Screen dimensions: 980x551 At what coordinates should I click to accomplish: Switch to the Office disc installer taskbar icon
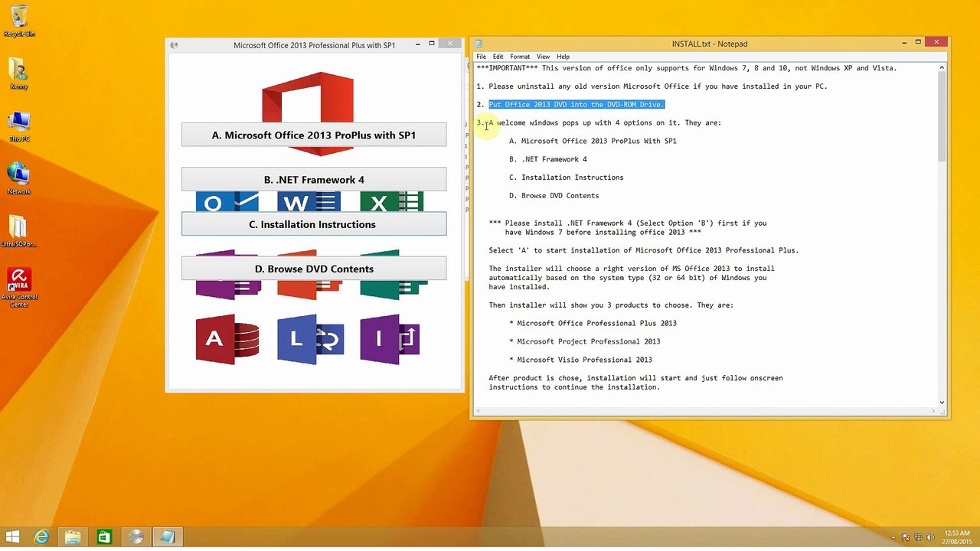(x=136, y=537)
